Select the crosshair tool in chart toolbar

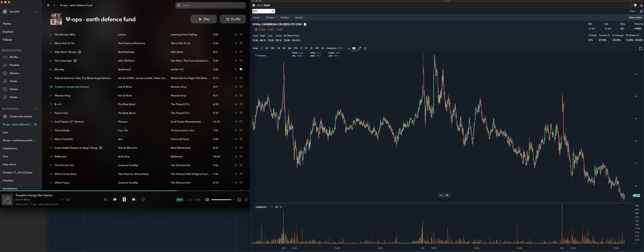(x=349, y=48)
